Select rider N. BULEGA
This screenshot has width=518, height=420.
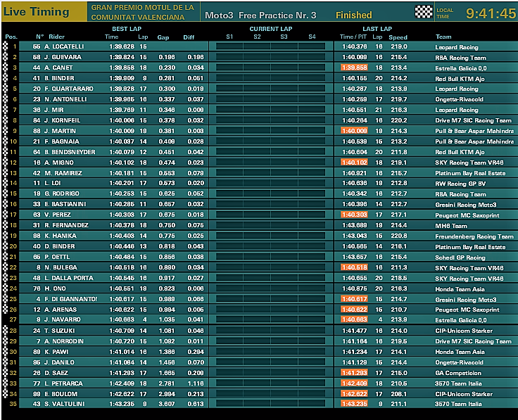click(61, 268)
